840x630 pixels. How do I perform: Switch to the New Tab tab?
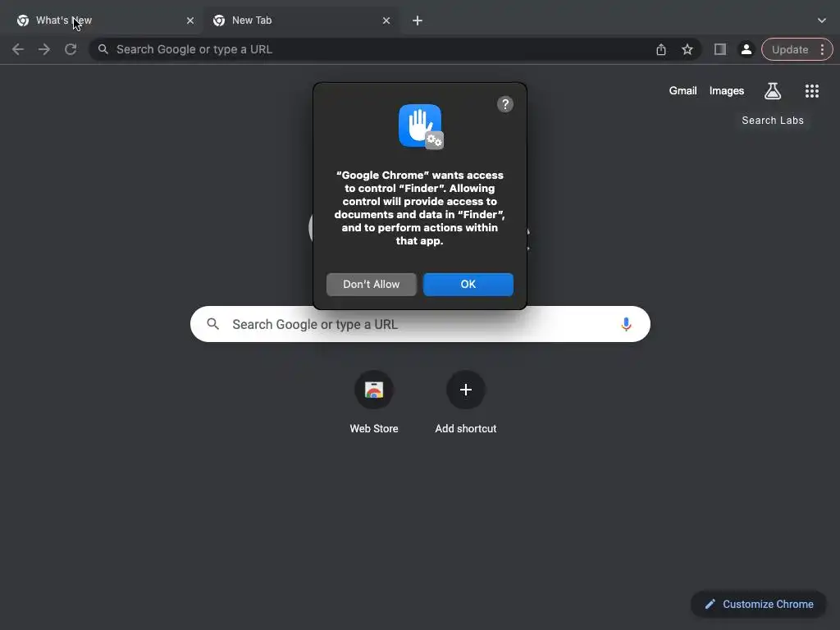pyautogui.click(x=300, y=21)
